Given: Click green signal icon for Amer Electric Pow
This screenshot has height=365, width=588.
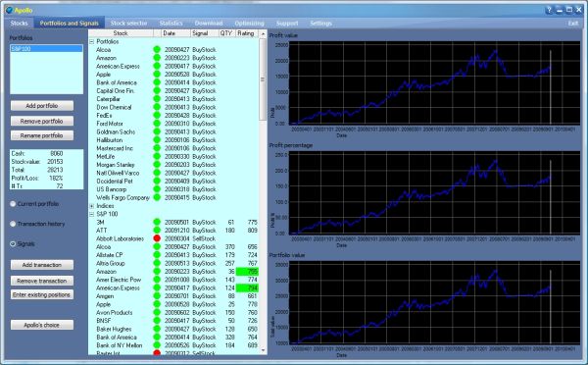Looking at the screenshot, I should pyautogui.click(x=157, y=280).
